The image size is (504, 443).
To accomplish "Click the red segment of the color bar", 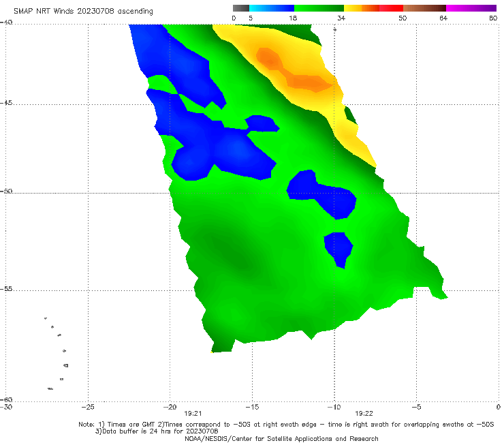I will (x=391, y=8).
